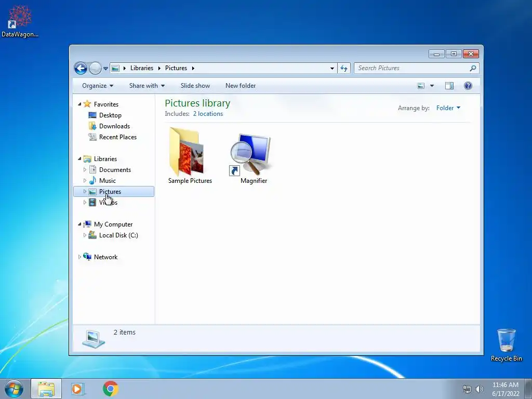
Task: Click the network tray icon
Action: tap(467, 389)
